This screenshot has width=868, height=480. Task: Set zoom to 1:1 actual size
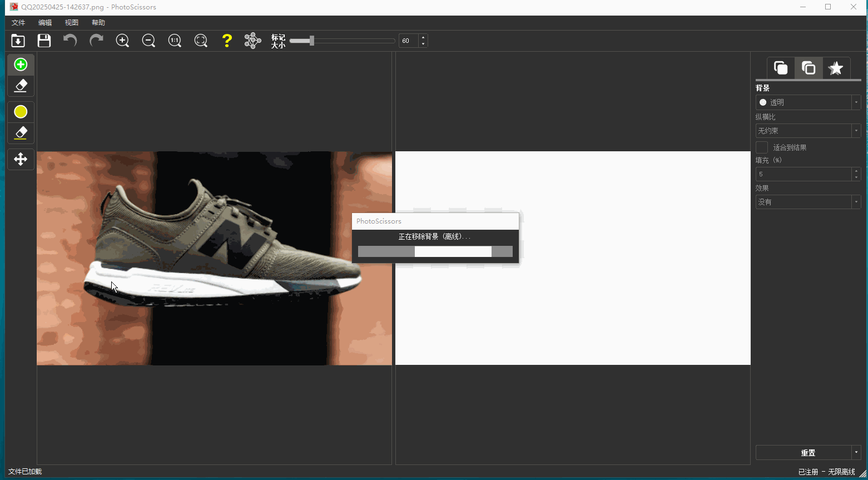point(175,41)
